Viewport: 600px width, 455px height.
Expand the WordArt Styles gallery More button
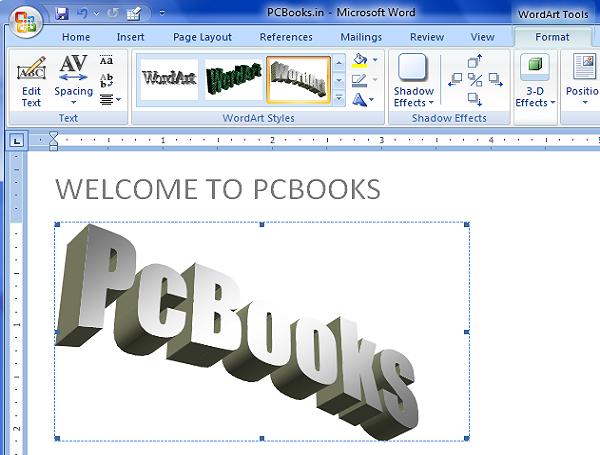[339, 98]
